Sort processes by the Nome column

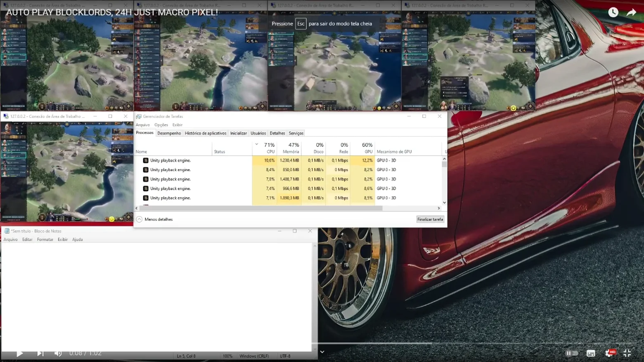(173, 148)
